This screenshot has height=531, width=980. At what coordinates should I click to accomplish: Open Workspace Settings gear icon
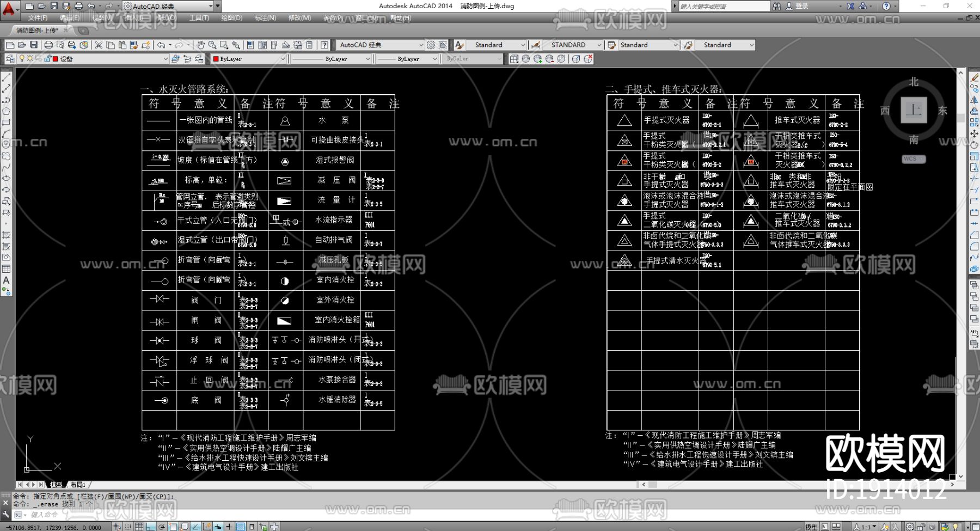coord(431,45)
